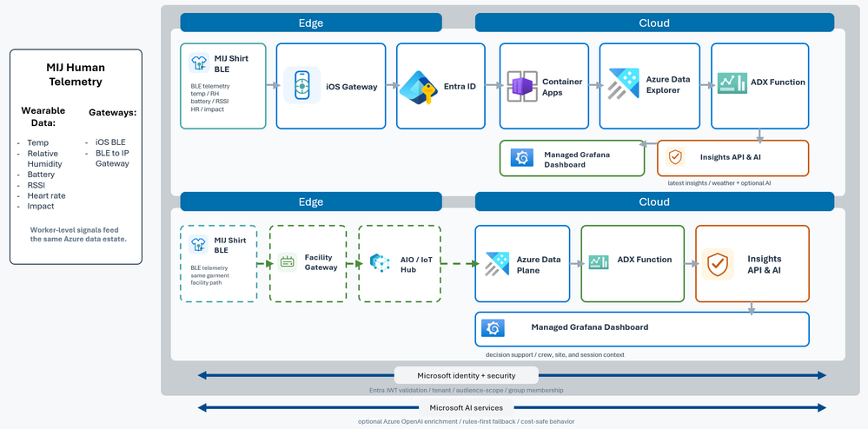Image resolution: width=868 pixels, height=429 pixels.
Task: Click the 'Container Apps' label text
Action: tap(562, 87)
